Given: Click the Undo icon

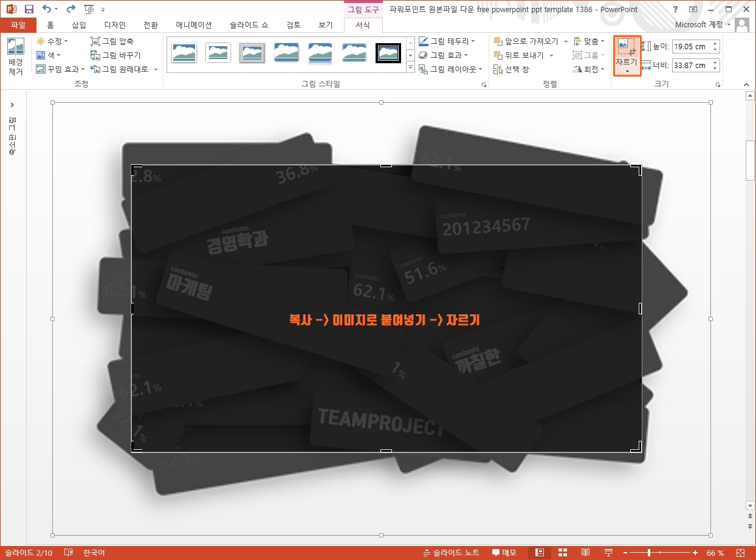Looking at the screenshot, I should coord(47,9).
